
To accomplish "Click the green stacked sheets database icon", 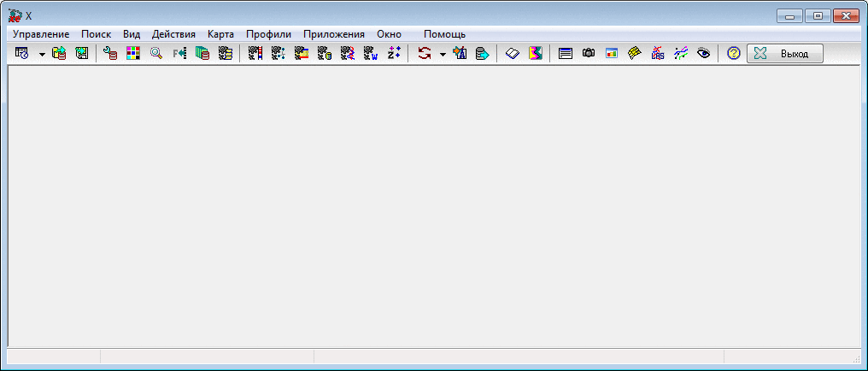I will pos(202,54).
